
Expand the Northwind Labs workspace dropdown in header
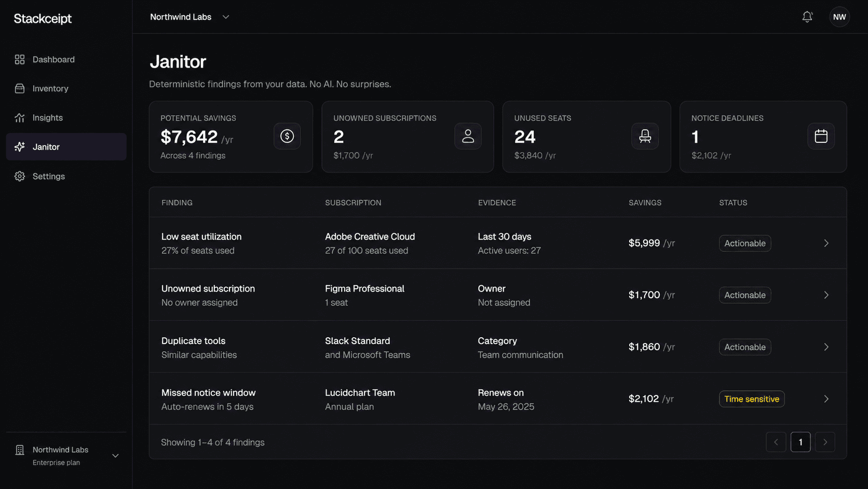click(189, 17)
